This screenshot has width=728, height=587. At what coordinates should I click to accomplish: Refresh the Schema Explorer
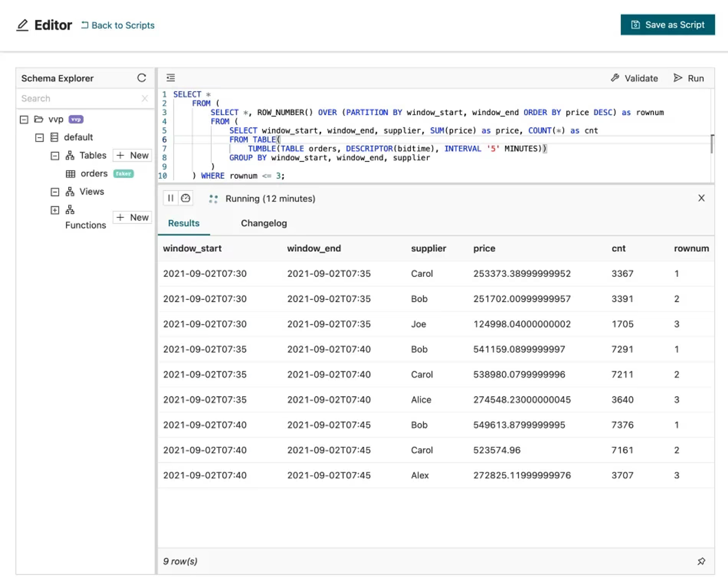142,78
